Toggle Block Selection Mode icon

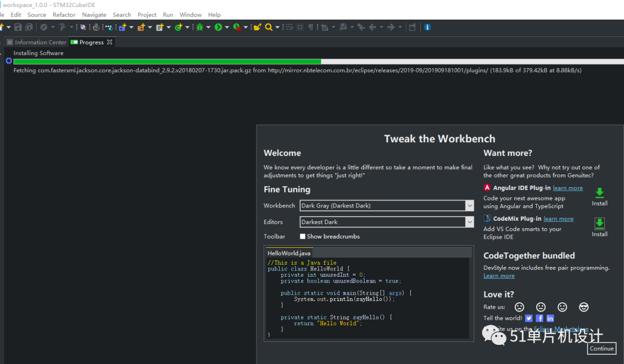(x=300, y=27)
